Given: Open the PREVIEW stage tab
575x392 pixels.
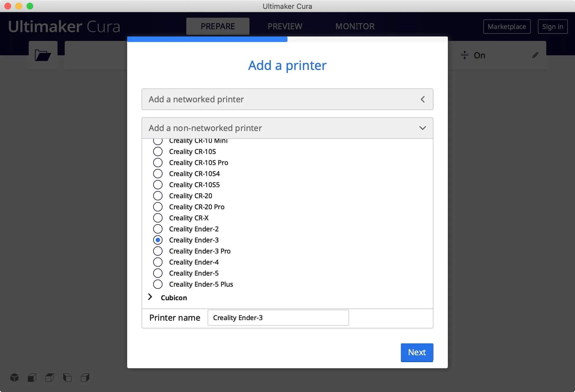Looking at the screenshot, I should click(x=285, y=26).
